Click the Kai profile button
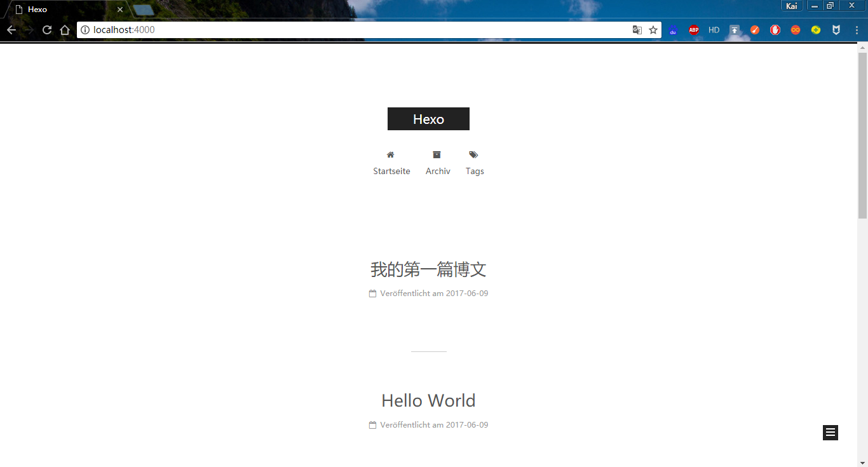 click(x=792, y=6)
